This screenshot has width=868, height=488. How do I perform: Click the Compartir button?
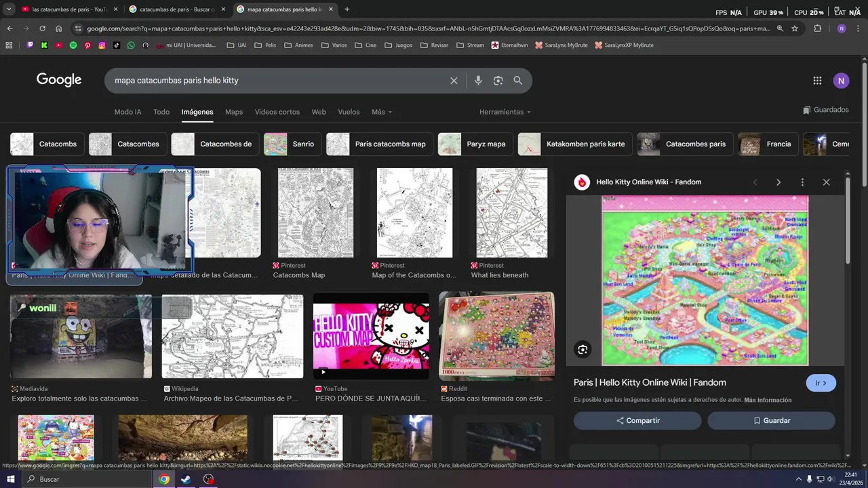637,421
